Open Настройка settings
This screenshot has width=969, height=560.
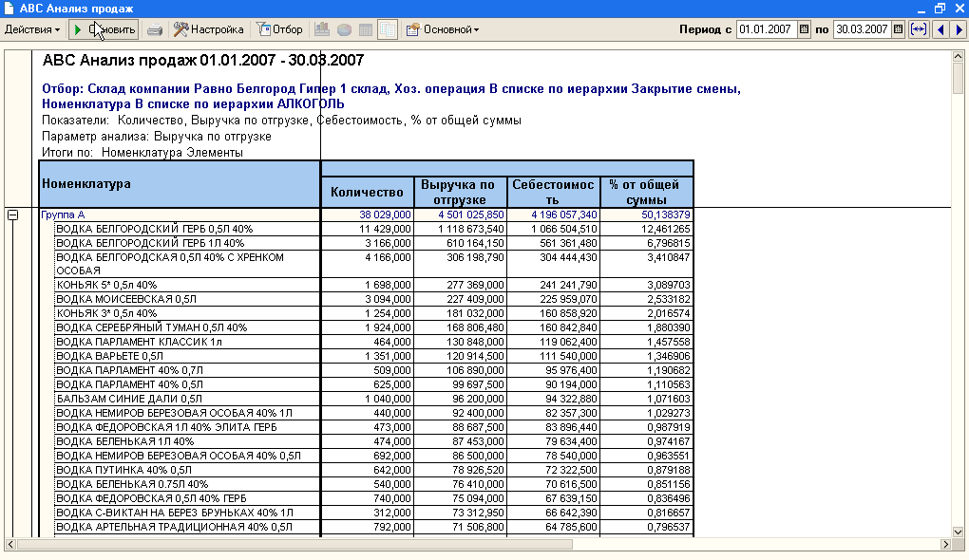pyautogui.click(x=209, y=29)
